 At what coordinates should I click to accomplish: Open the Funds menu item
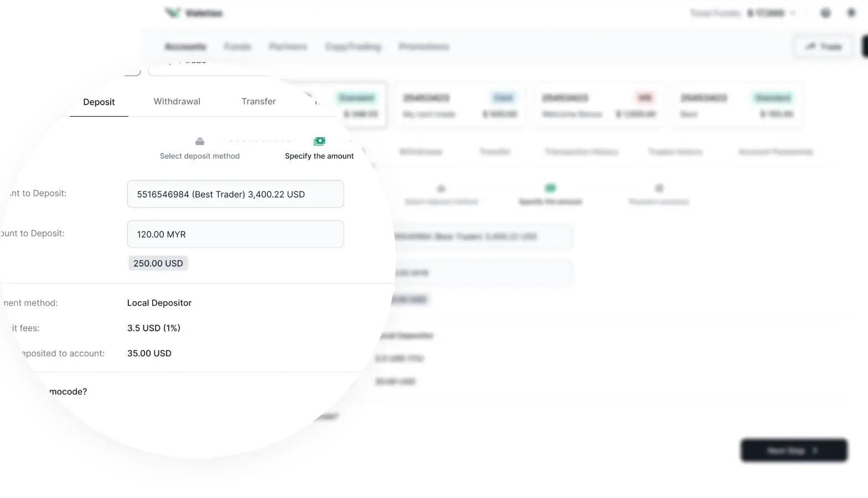[237, 46]
